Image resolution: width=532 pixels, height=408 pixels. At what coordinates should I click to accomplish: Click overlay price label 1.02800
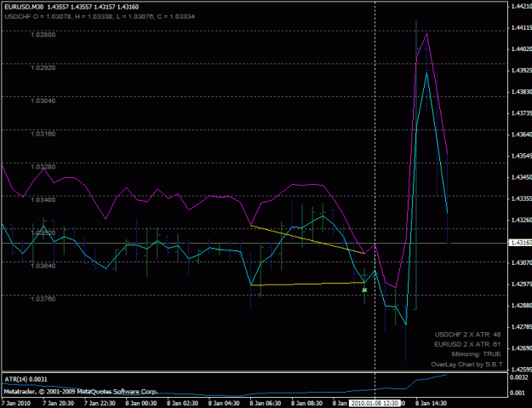(x=43, y=35)
